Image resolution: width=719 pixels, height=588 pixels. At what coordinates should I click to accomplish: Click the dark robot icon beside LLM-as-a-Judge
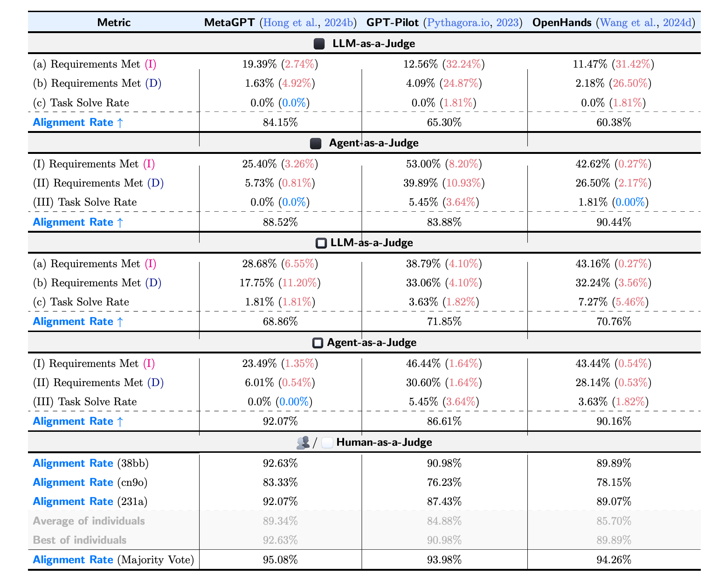[x=320, y=43]
